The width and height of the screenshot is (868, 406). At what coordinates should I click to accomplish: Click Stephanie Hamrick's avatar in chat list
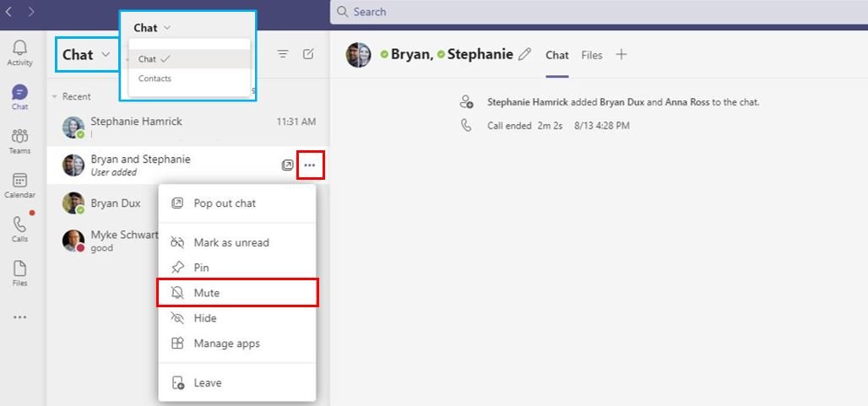click(x=73, y=127)
